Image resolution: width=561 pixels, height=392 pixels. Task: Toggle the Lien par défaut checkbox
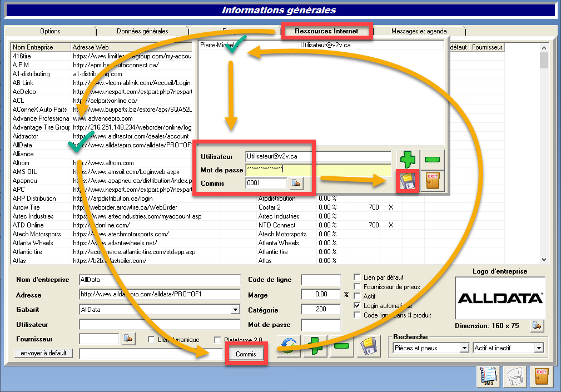click(357, 277)
